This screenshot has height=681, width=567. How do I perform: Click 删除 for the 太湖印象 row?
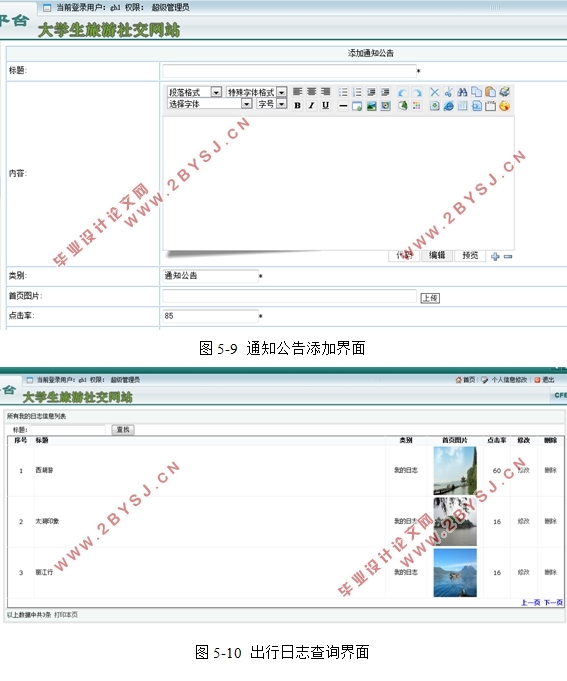coord(551,521)
